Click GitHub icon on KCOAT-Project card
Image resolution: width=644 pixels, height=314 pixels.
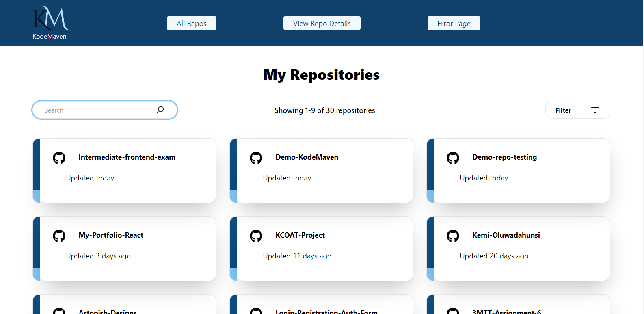click(256, 236)
